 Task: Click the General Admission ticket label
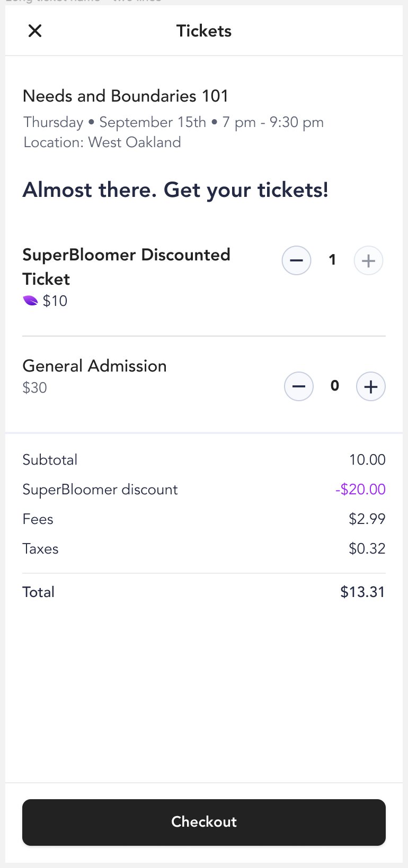coord(94,366)
